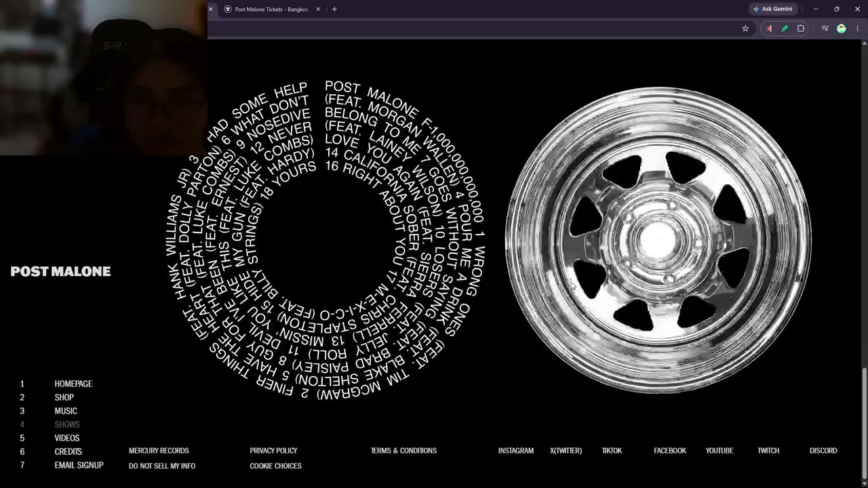Open the VIDEOS menu item
Screen dimensions: 868x488
coord(67,438)
